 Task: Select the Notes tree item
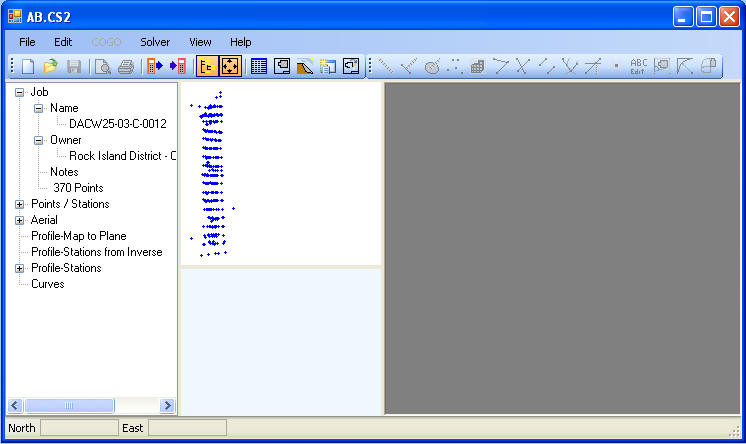[64, 172]
